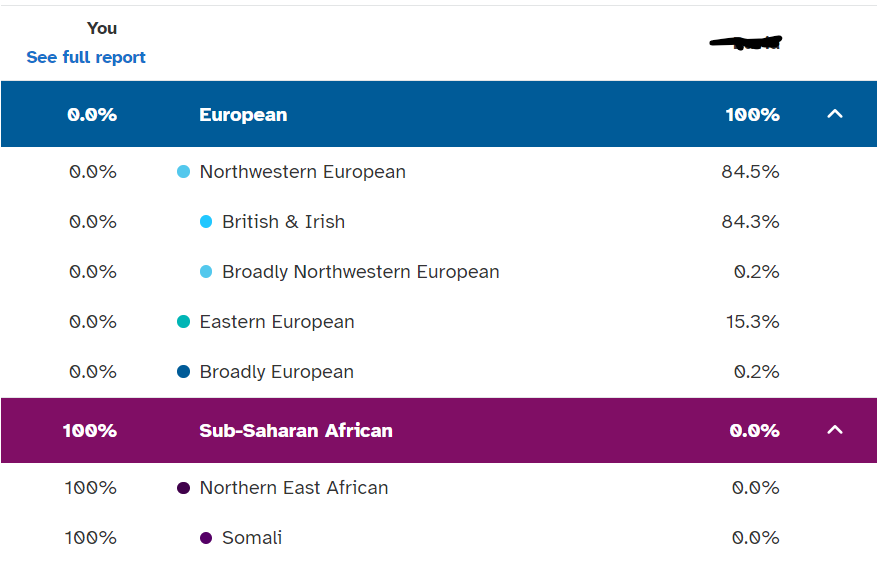877x567 pixels.
Task: Click the Northwestern European color dot
Action: pyautogui.click(x=183, y=172)
